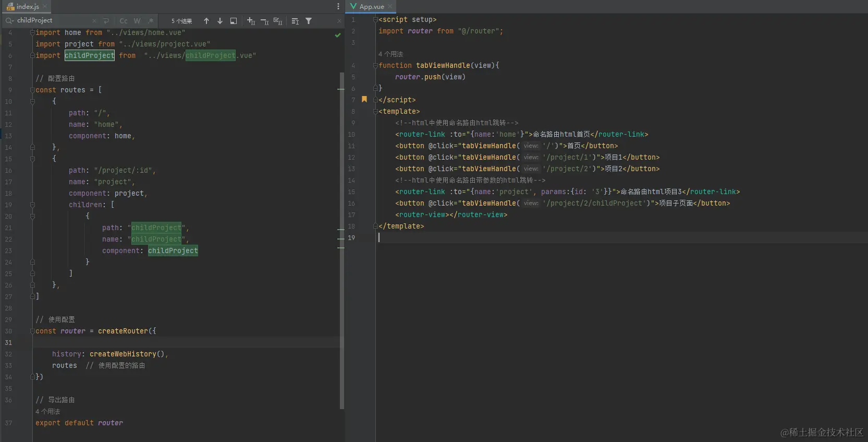The height and width of the screenshot is (442, 868).
Task: Click the search-in-selection lines icon
Action: click(x=295, y=21)
